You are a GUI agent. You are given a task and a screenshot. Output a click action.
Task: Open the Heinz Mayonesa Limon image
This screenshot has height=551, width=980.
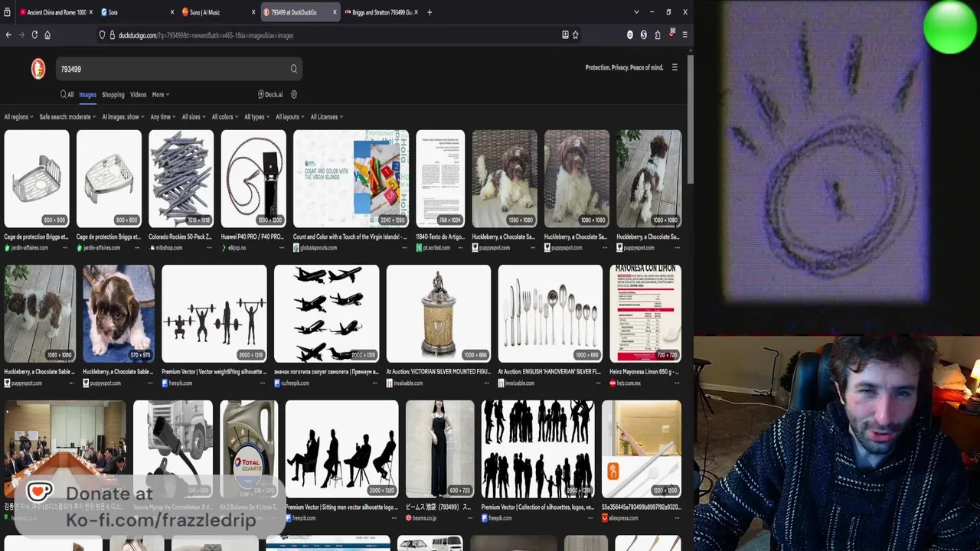(x=645, y=314)
